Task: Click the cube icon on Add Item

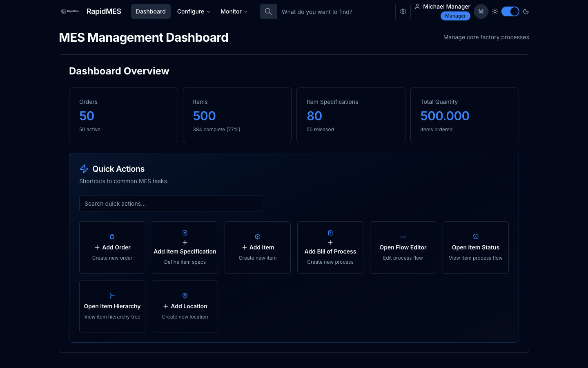Action: (x=258, y=236)
